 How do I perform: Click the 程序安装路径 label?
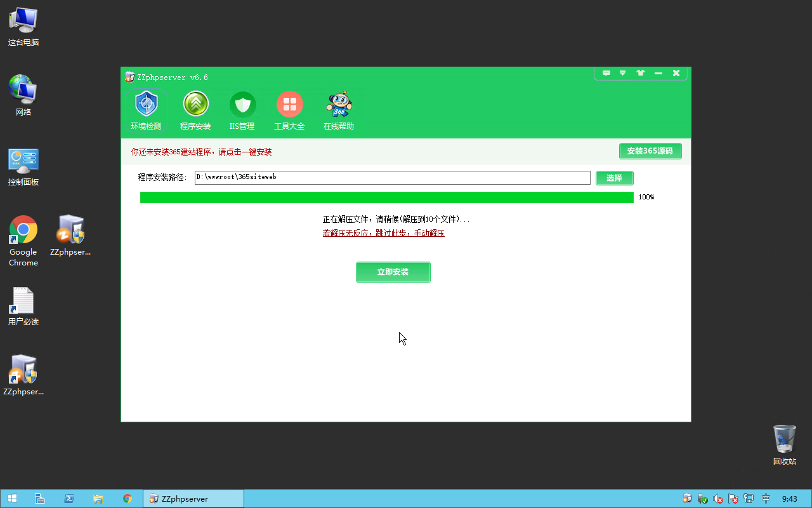(x=162, y=178)
